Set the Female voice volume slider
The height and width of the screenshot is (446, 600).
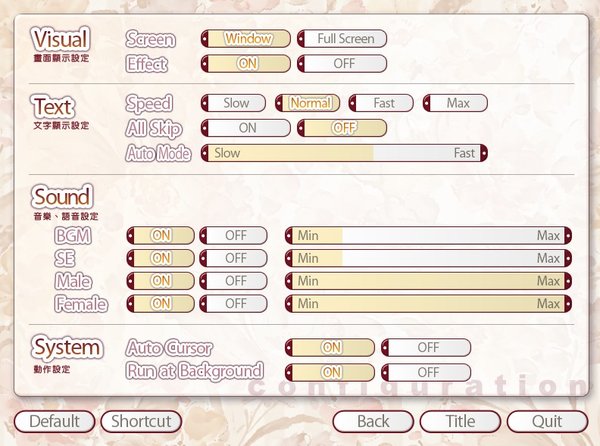[428, 304]
